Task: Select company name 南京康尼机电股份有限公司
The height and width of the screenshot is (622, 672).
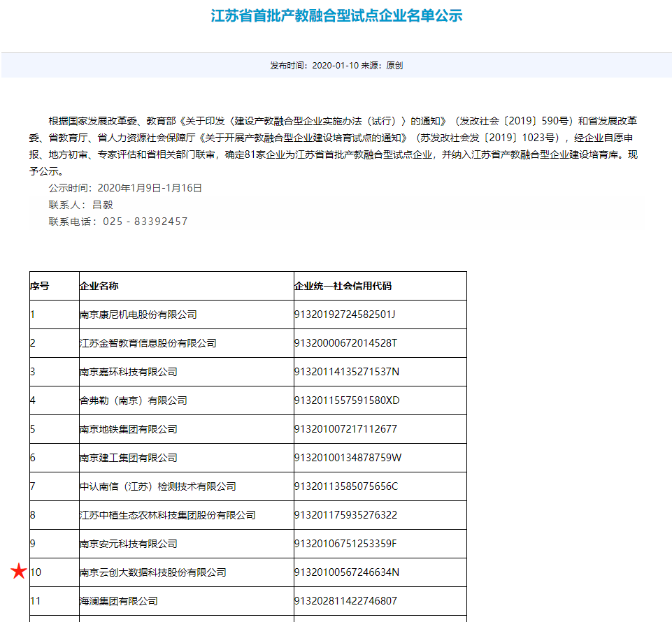Action: pyautogui.click(x=138, y=314)
